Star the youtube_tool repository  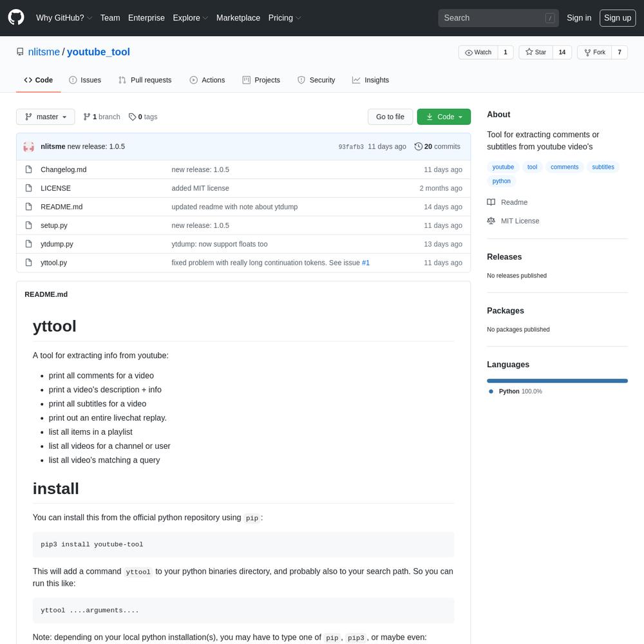pyautogui.click(x=536, y=52)
